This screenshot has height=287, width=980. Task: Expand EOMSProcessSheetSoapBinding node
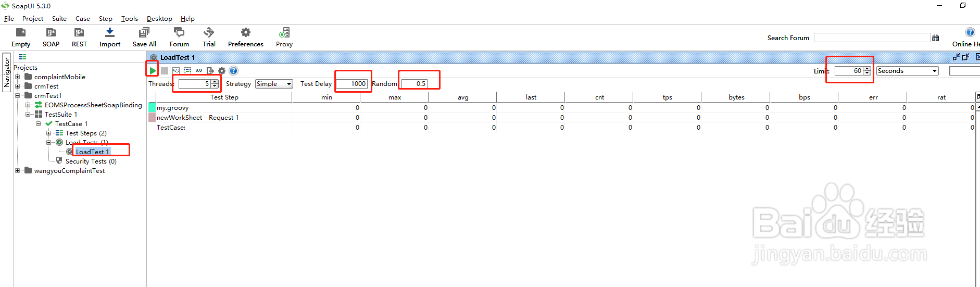point(28,105)
